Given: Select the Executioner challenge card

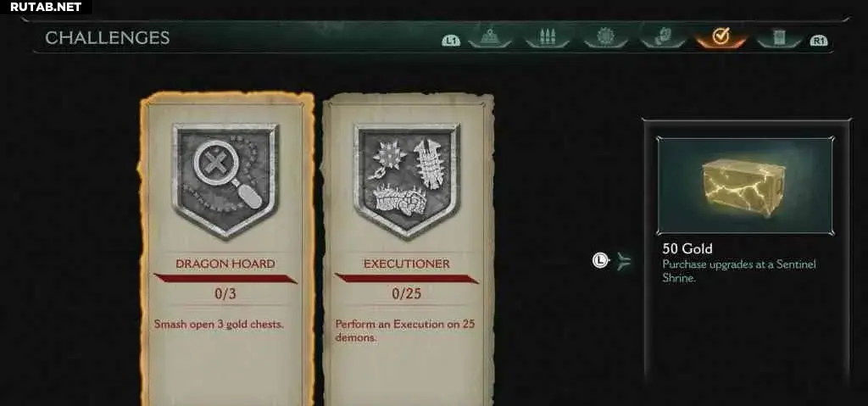Looking at the screenshot, I should 408,249.
